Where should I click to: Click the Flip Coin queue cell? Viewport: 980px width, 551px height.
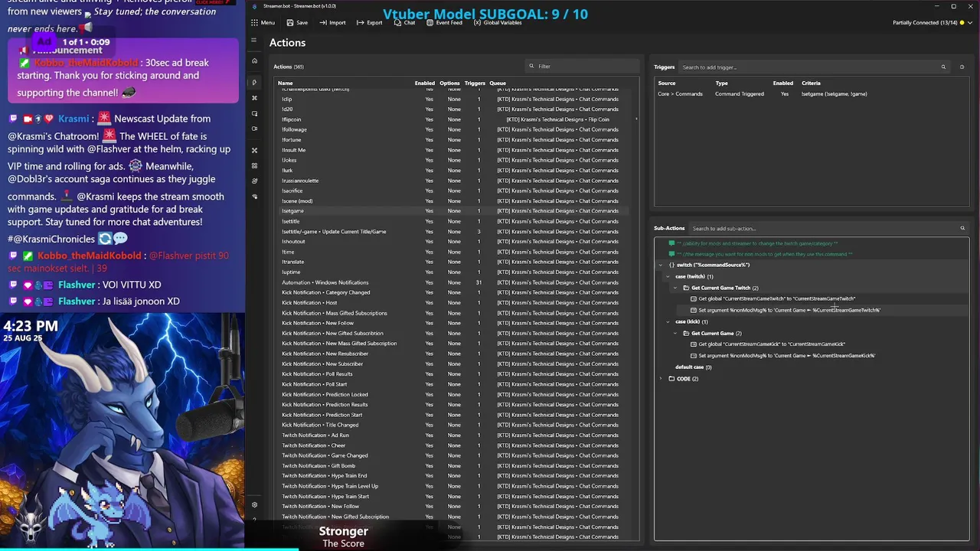point(557,119)
